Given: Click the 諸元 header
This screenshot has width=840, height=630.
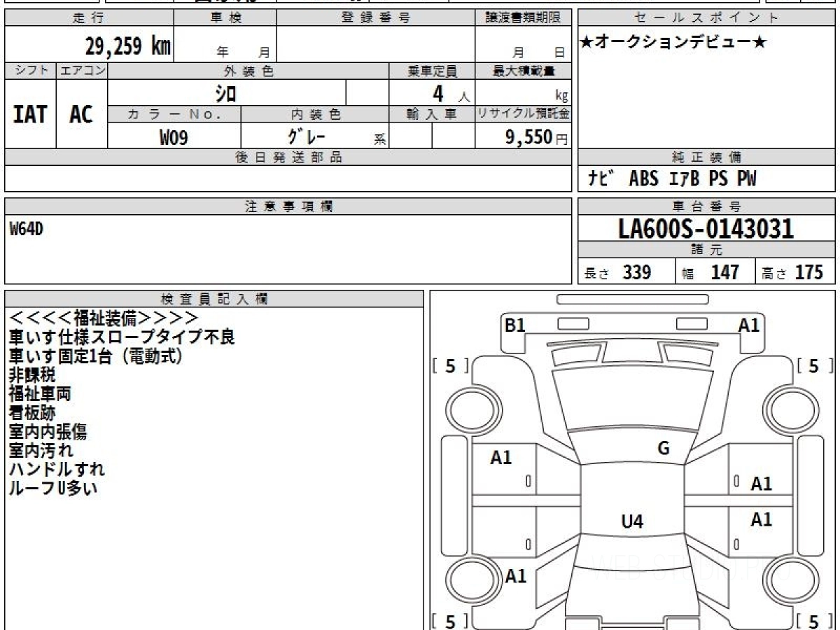Looking at the screenshot, I should click(x=707, y=250).
